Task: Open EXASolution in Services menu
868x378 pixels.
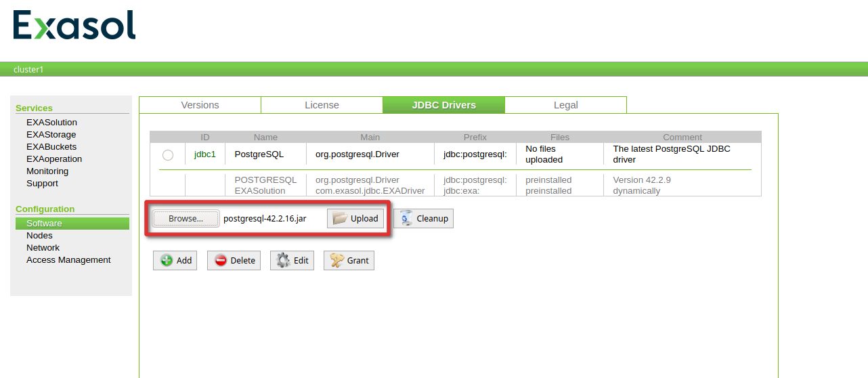Action: [51, 123]
